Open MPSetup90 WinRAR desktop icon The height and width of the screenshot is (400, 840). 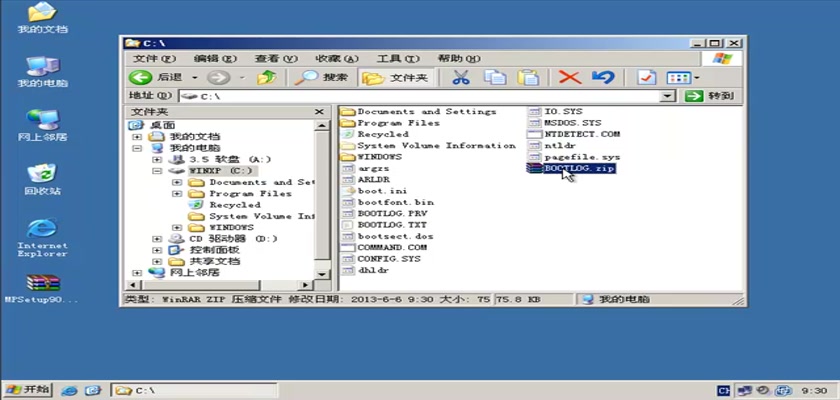click(x=42, y=289)
